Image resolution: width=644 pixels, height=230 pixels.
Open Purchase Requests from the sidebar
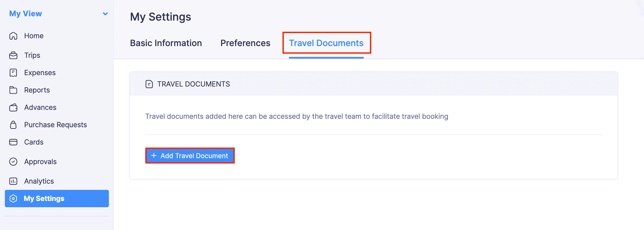coord(56,125)
